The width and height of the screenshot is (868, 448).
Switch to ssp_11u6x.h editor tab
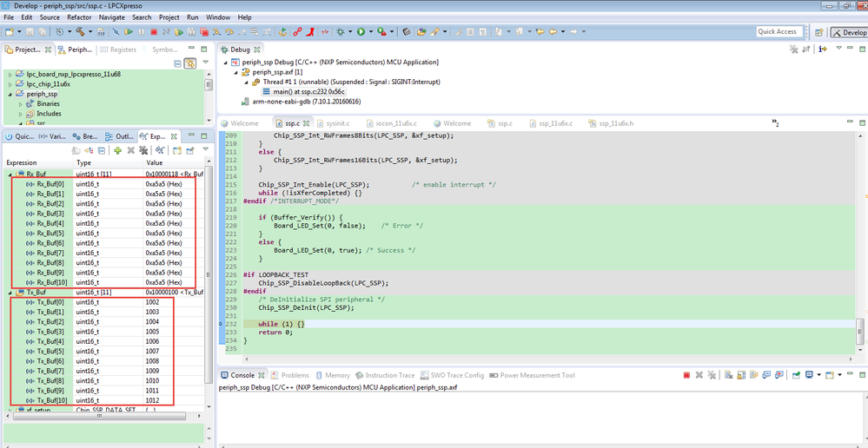point(610,123)
